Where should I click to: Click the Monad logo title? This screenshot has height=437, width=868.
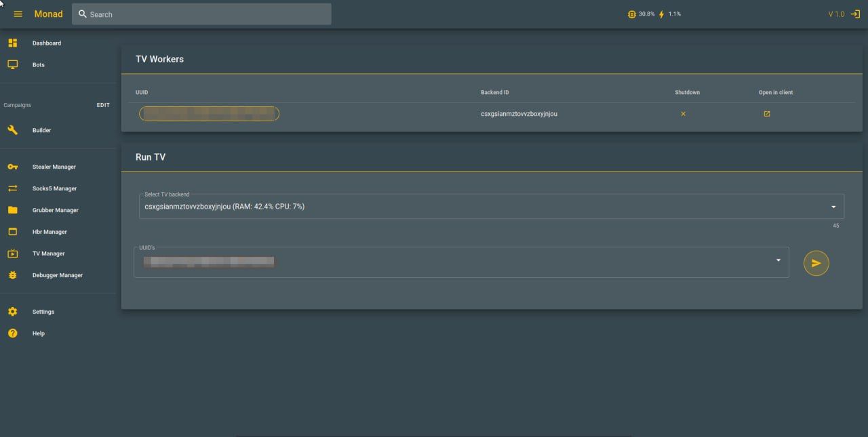(x=48, y=14)
